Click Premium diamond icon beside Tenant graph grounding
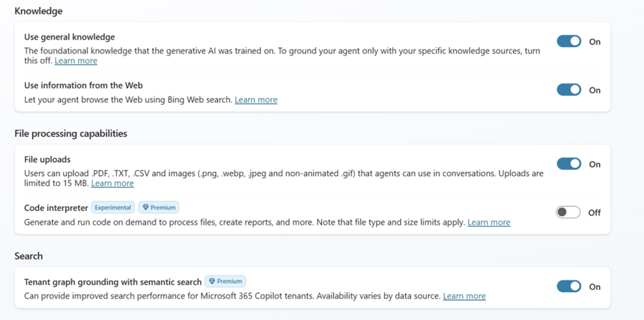Image resolution: width=644 pixels, height=320 pixels. 212,281
